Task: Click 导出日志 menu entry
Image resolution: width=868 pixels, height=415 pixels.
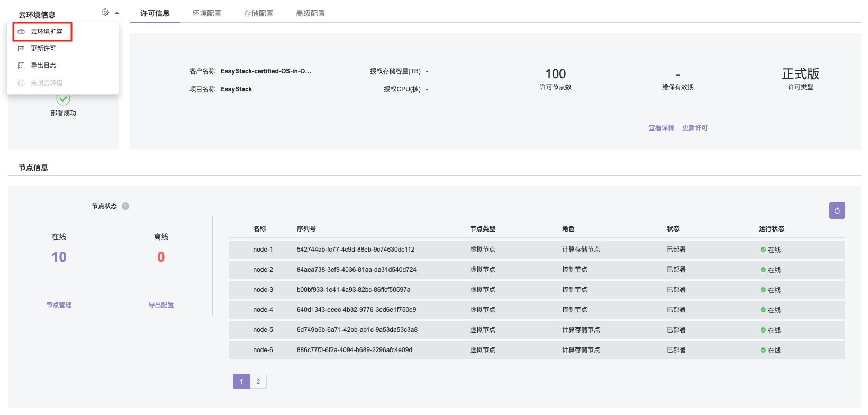Action: (43, 66)
